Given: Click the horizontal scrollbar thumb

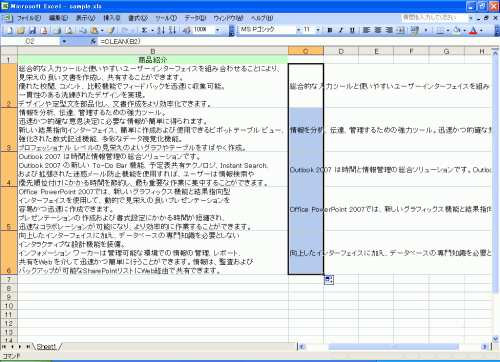Looking at the screenshot, I should pos(393,347).
